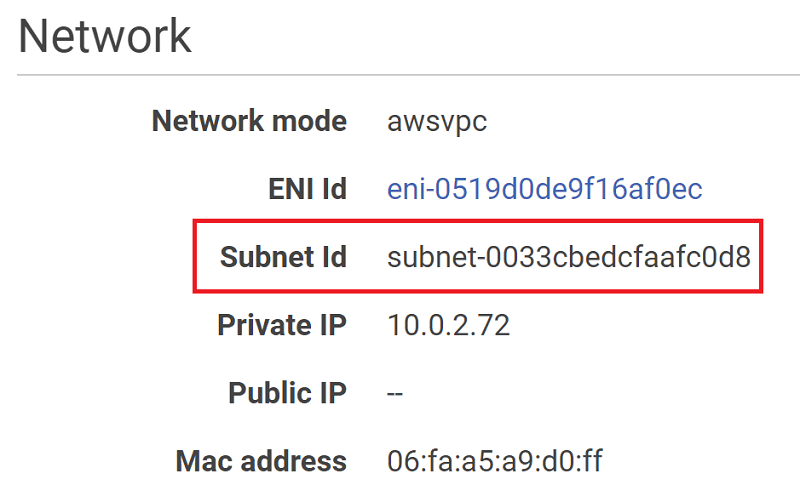Click the Network section heading
The height and width of the screenshot is (502, 800).
tap(105, 36)
